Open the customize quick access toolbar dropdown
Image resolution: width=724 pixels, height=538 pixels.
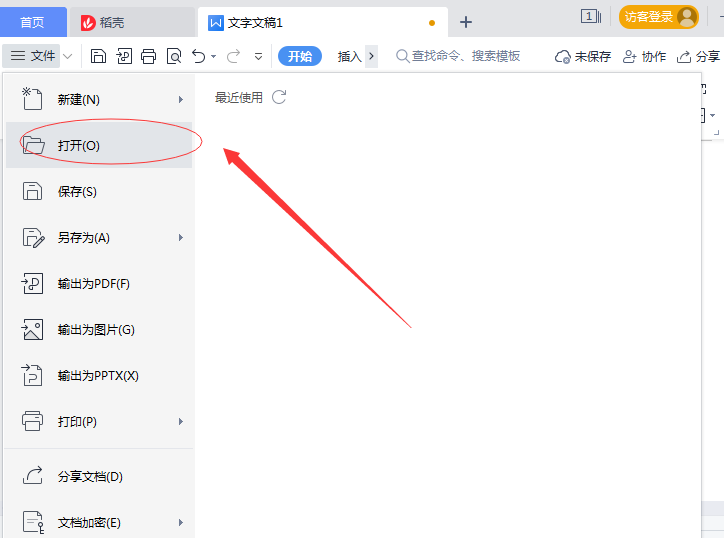click(259, 57)
